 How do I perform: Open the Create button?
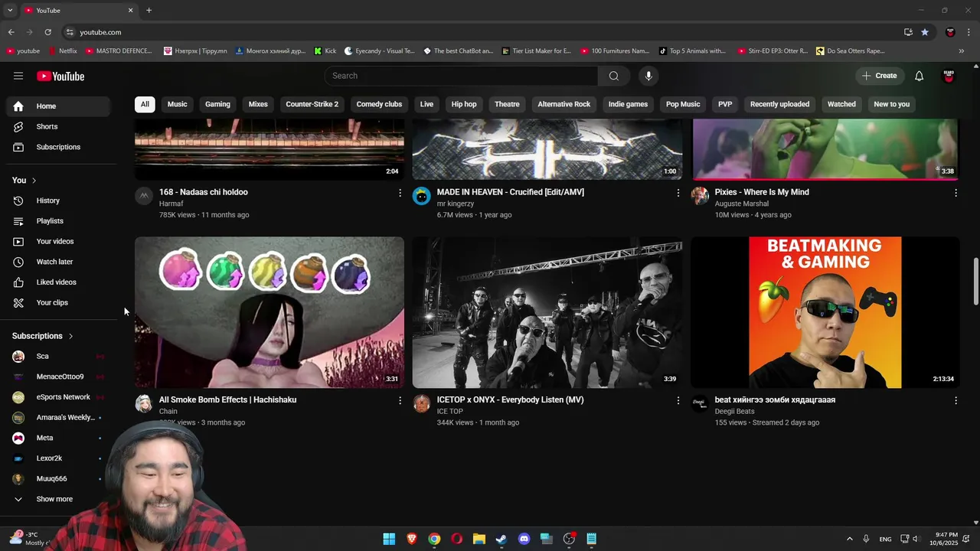879,76
